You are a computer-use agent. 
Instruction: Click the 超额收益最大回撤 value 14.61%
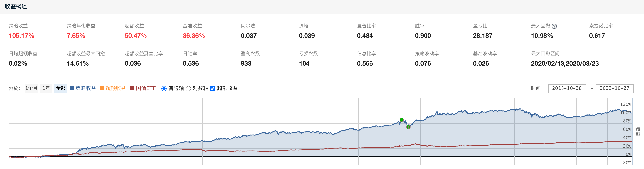(78, 63)
